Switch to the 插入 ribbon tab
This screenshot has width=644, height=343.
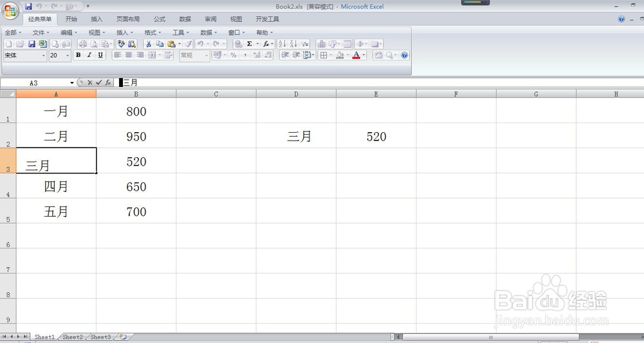[97, 19]
